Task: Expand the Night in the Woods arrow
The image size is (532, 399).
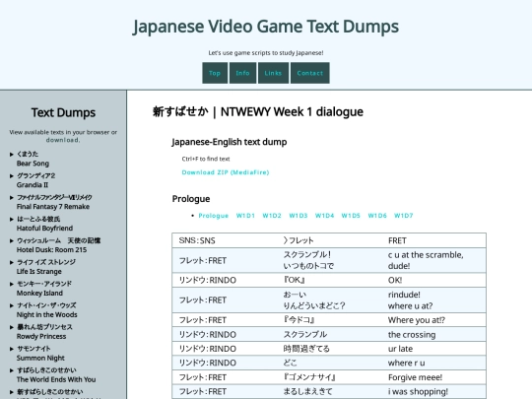Action: 12,305
